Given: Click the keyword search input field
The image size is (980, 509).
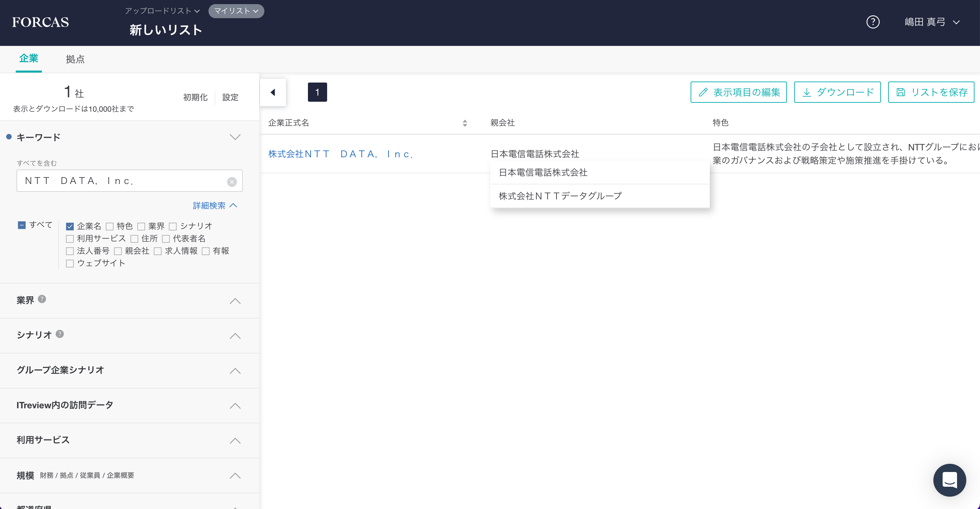Looking at the screenshot, I should pyautogui.click(x=122, y=181).
